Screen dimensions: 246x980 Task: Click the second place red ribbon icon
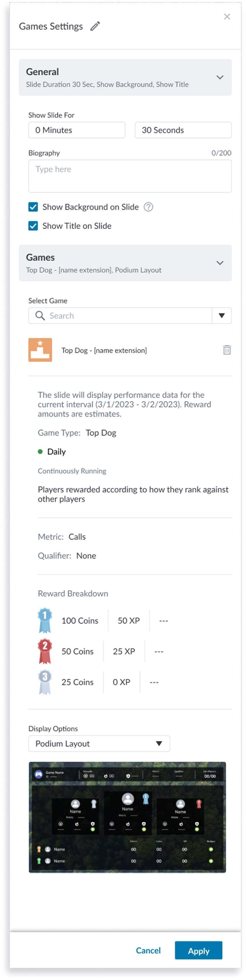pos(44,651)
